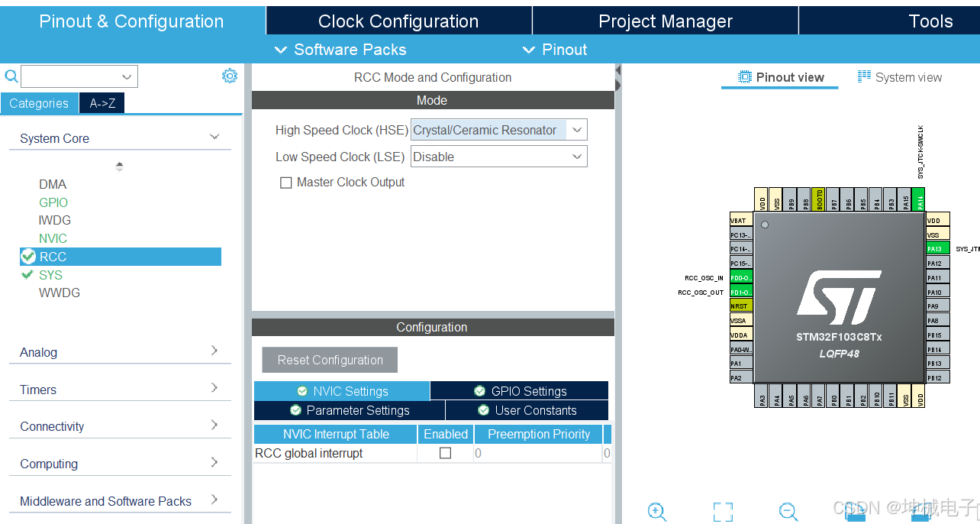The height and width of the screenshot is (524, 980).
Task: Select the NVIC Settings tab
Action: (342, 391)
